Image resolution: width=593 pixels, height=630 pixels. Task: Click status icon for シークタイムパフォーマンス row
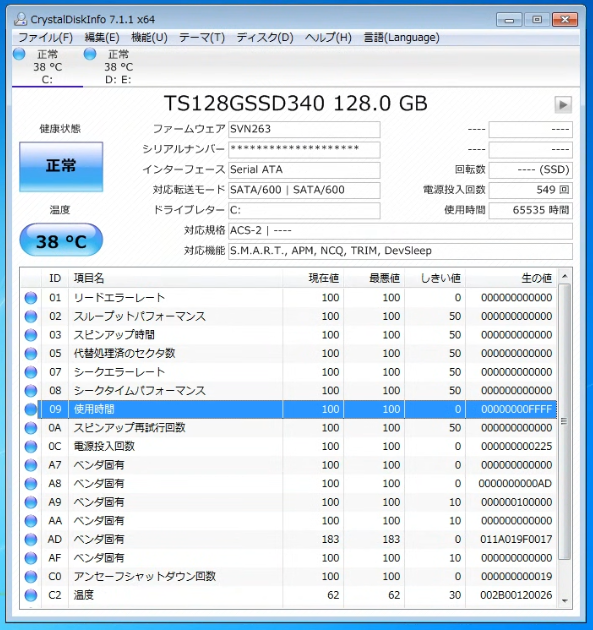click(31, 391)
